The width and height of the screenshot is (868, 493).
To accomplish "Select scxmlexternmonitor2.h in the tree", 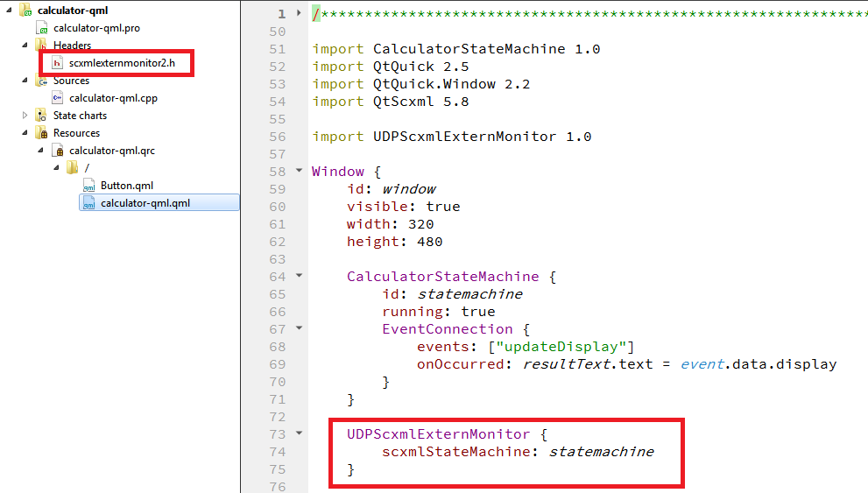I will [122, 62].
